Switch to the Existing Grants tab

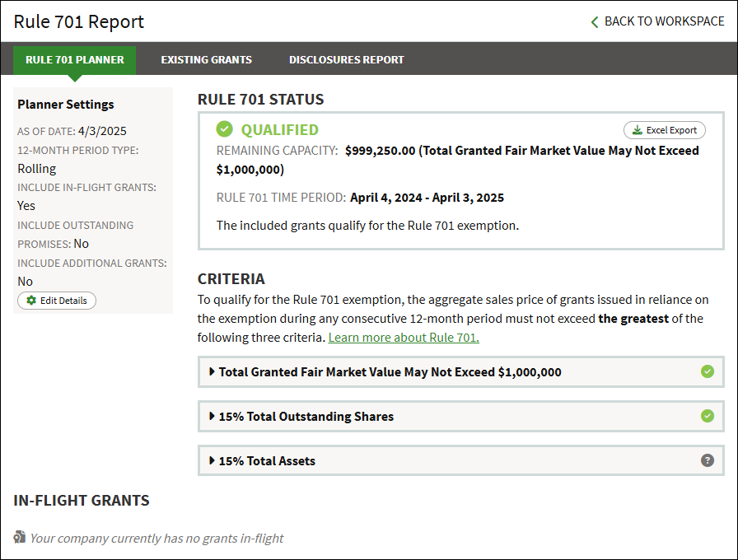click(x=206, y=60)
